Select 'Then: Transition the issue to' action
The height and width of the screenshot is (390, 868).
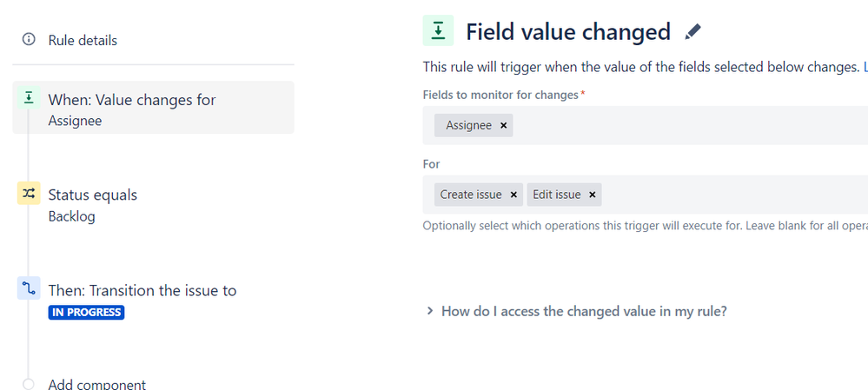tap(142, 291)
